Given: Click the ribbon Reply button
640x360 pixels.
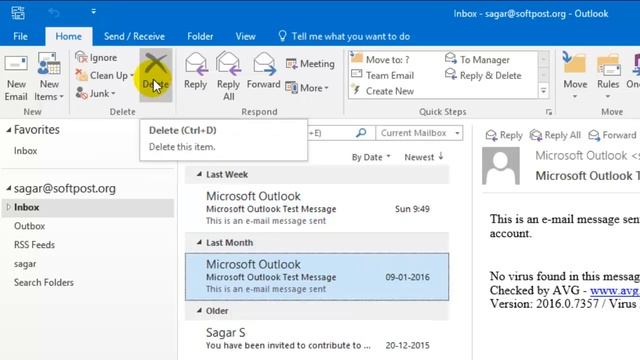Looking at the screenshot, I should [x=196, y=71].
